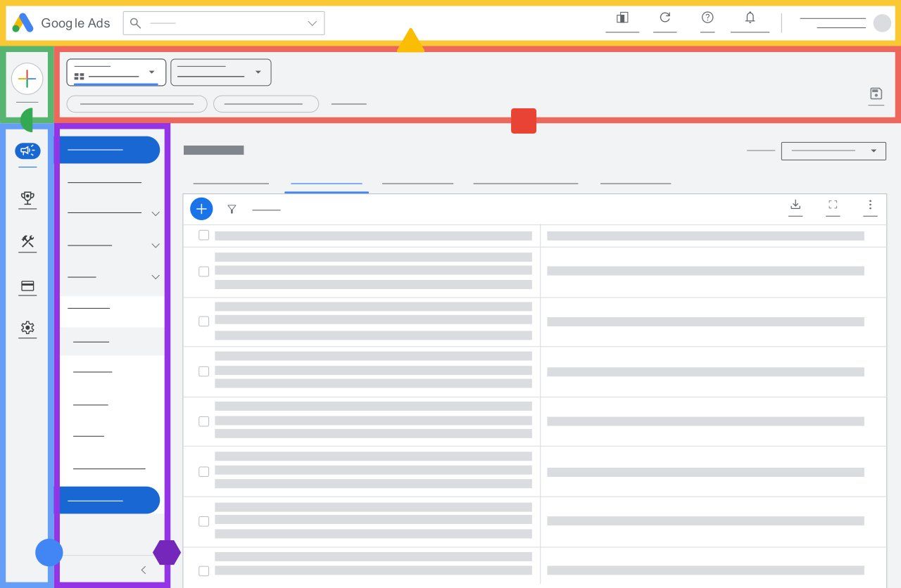
Task: Open Admin gear icon in sidebar
Action: (x=27, y=328)
